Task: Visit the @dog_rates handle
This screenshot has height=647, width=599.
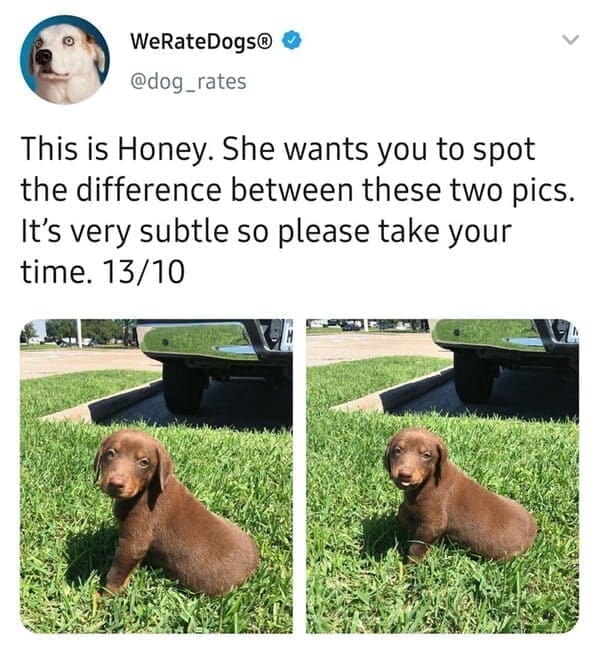Action: [x=189, y=82]
